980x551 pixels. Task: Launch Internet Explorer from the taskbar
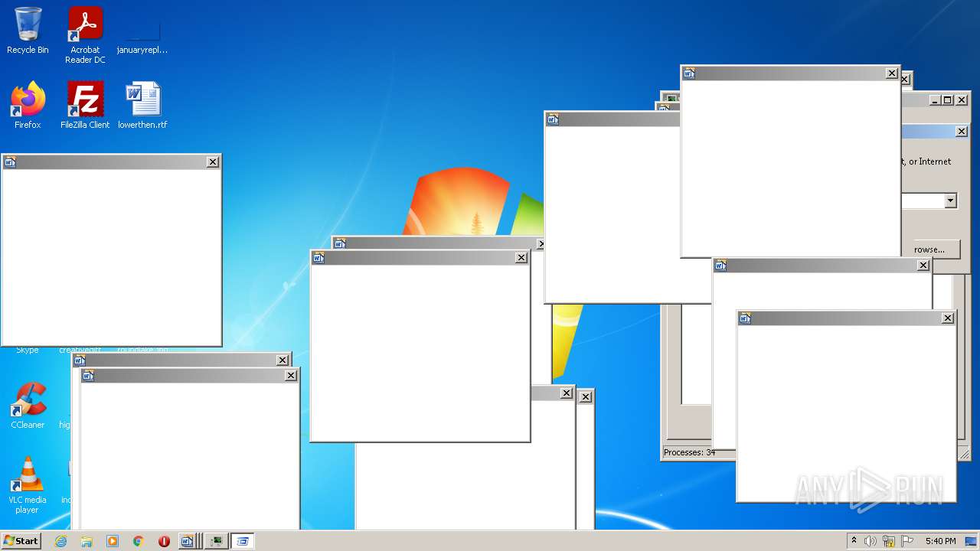60,541
